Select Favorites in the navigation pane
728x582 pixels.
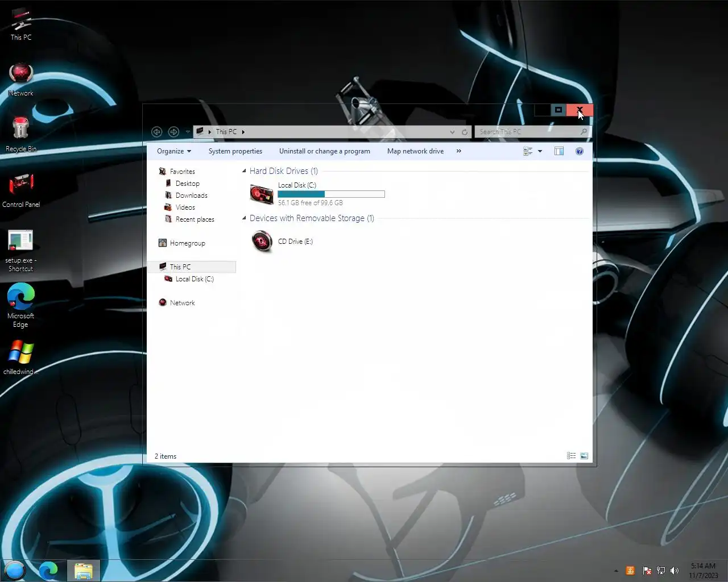183,172
